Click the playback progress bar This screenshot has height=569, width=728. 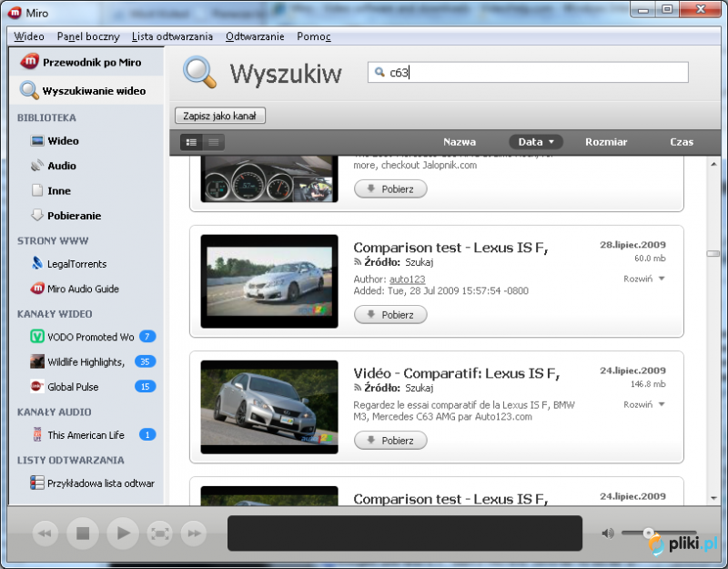tap(404, 533)
